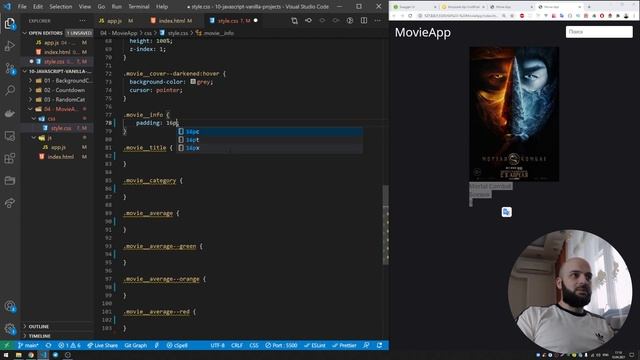Open the Search view in activity bar
The width and height of the screenshot is (640, 360).
click(10, 90)
